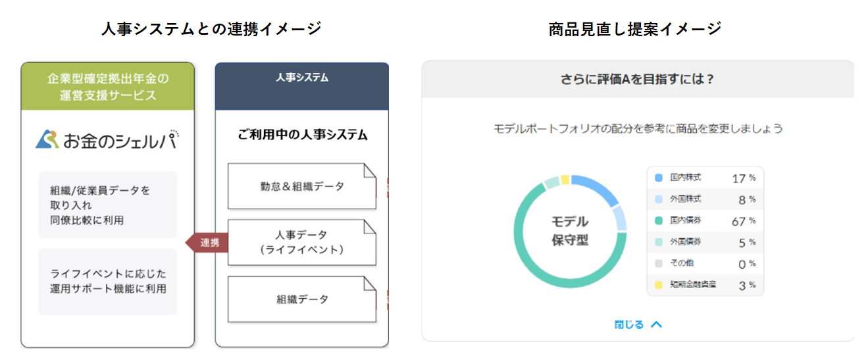Click the モデル保守型 donut chart center
The height and width of the screenshot is (356, 868).
[570, 231]
